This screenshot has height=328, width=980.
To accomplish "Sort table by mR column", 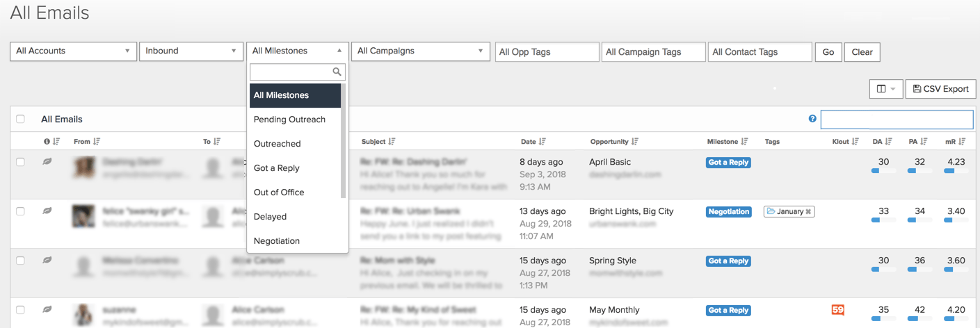I will click(956, 142).
